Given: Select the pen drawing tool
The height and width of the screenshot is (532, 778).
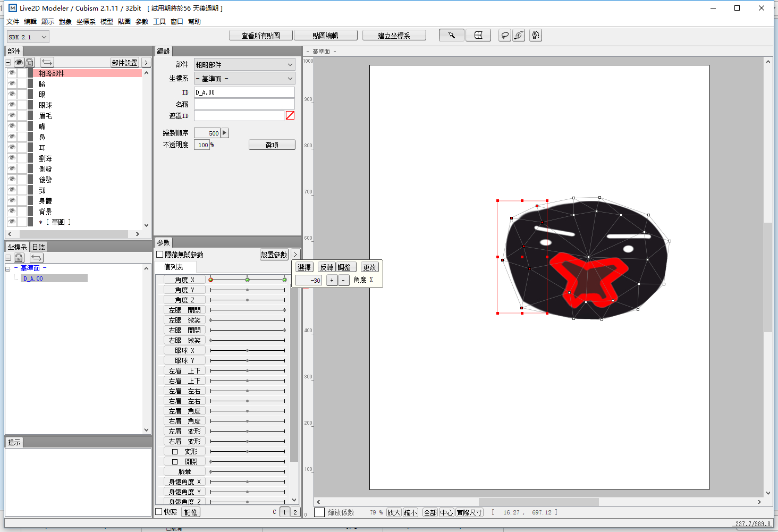Looking at the screenshot, I should click(x=536, y=35).
